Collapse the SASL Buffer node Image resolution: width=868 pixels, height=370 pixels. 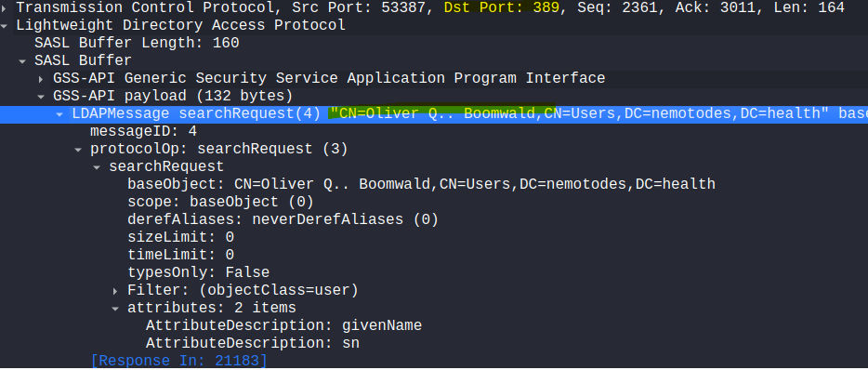(x=22, y=61)
